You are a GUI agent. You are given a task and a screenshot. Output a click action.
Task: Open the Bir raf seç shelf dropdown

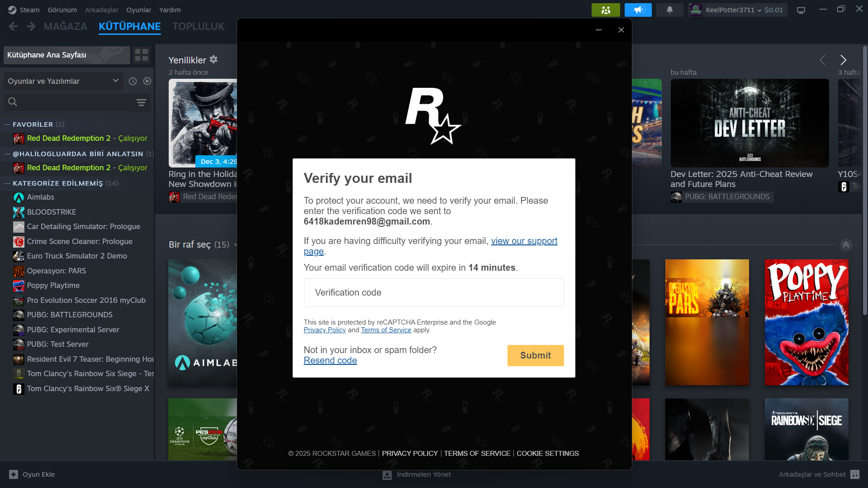click(203, 244)
